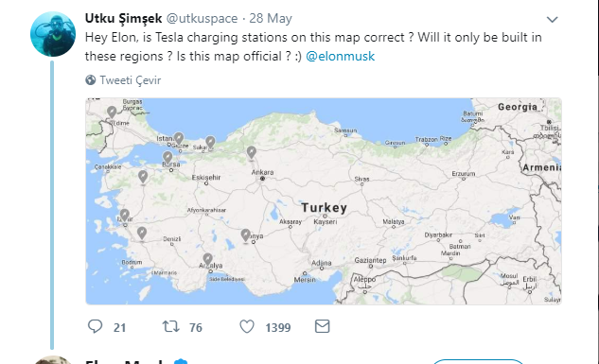Click the charging pin at Konya
Screen dimensions: 599x364
(246, 235)
